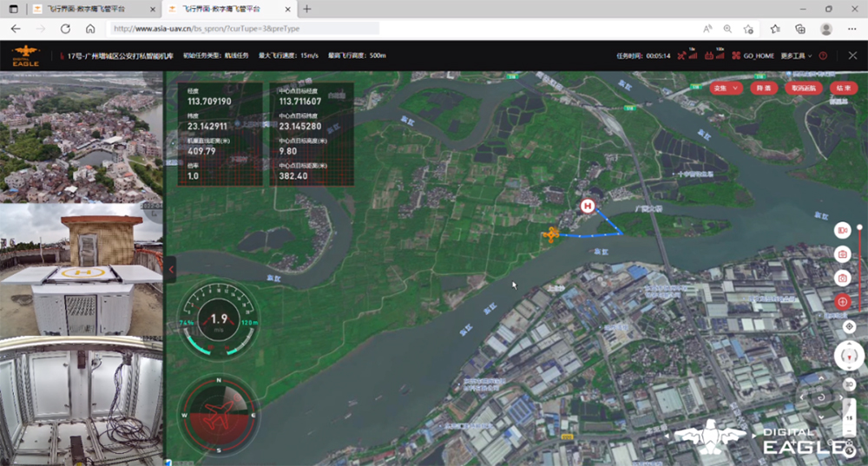Image resolution: width=868 pixels, height=466 pixels.
Task: Click the locate-position icon on the map
Action: click(849, 326)
